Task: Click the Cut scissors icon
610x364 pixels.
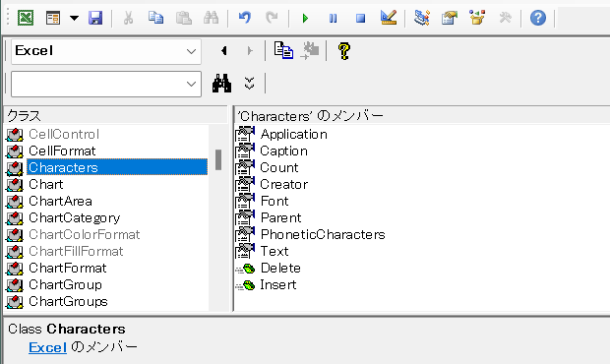Action: click(x=128, y=18)
